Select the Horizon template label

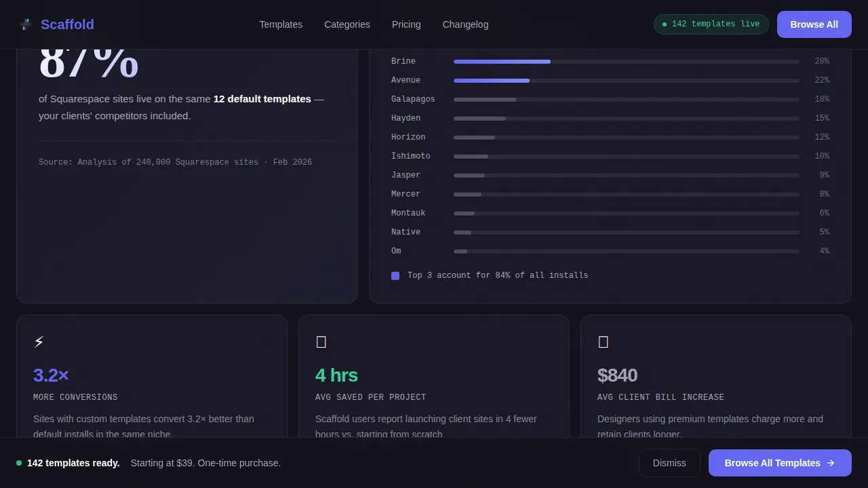point(408,137)
